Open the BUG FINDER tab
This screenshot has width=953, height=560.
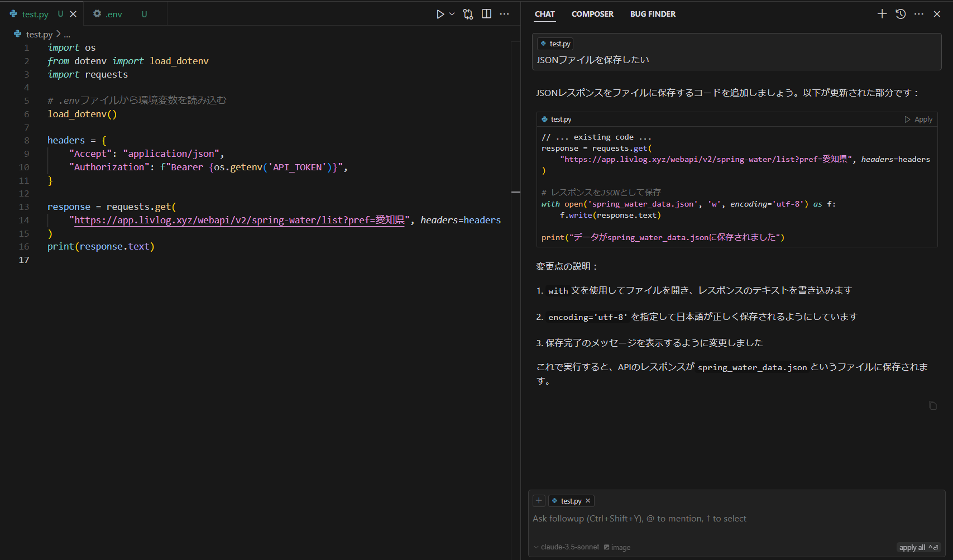click(653, 14)
